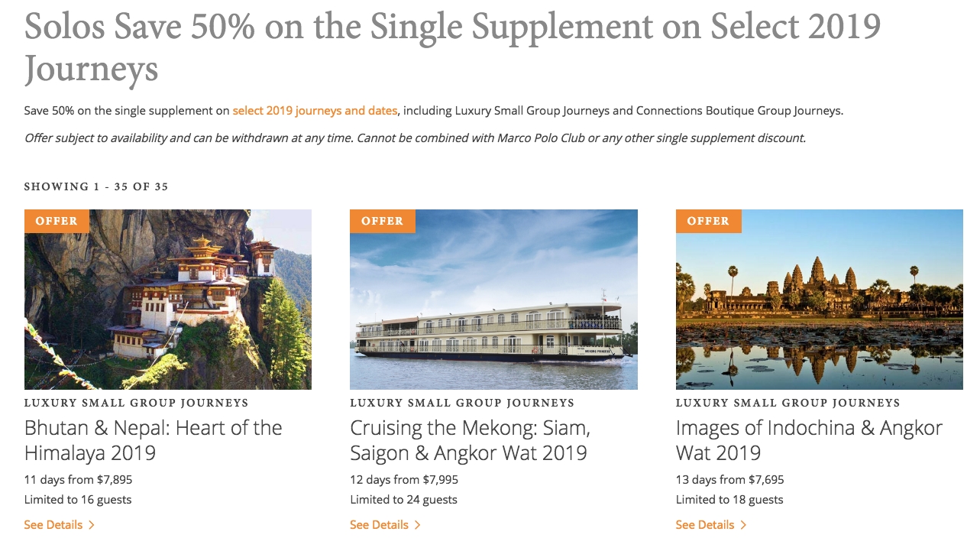Open See Details for Bhutan & Nepal journey
The height and width of the screenshot is (551, 980).
[x=53, y=525]
